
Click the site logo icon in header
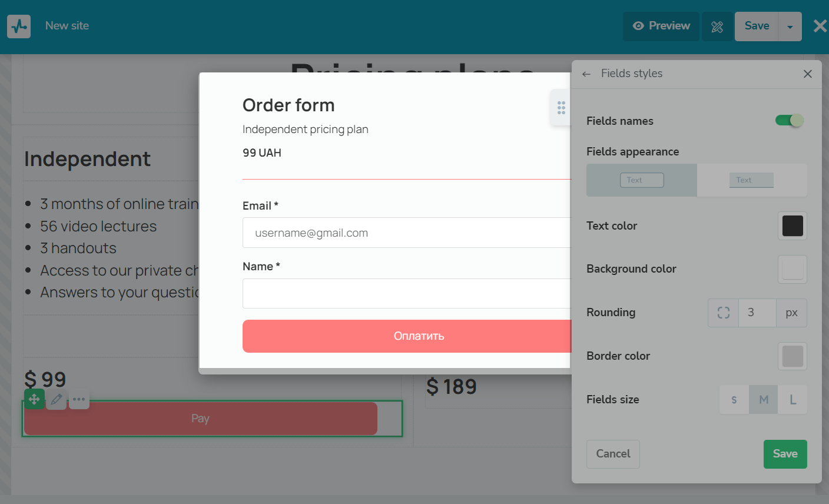coord(19,26)
